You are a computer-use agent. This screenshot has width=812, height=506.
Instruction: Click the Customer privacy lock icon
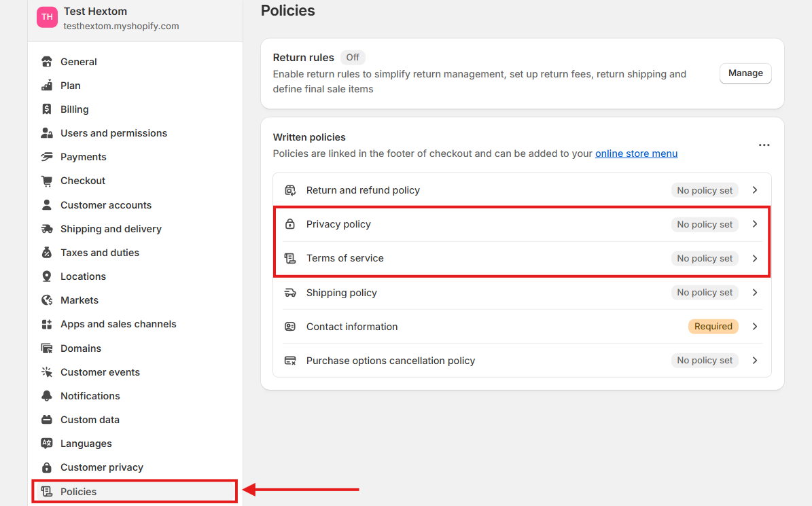47,467
